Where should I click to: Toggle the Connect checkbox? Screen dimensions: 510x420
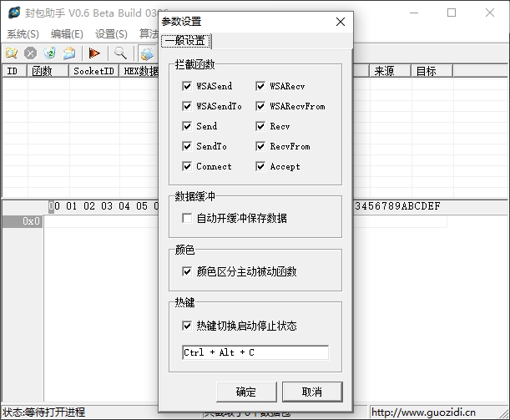(x=187, y=166)
